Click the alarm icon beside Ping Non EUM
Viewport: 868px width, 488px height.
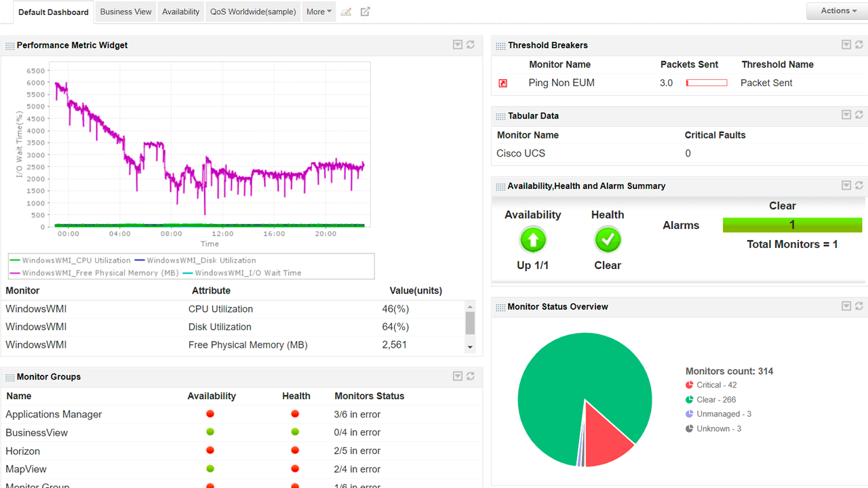(502, 83)
